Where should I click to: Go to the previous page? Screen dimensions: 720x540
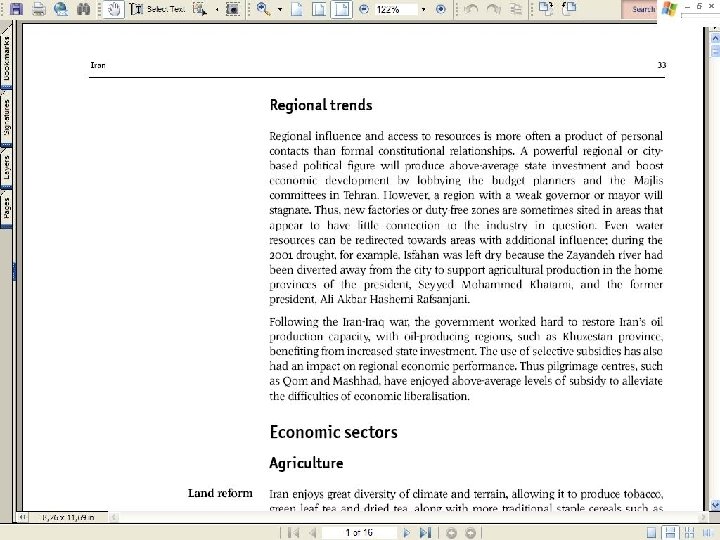pos(313,533)
